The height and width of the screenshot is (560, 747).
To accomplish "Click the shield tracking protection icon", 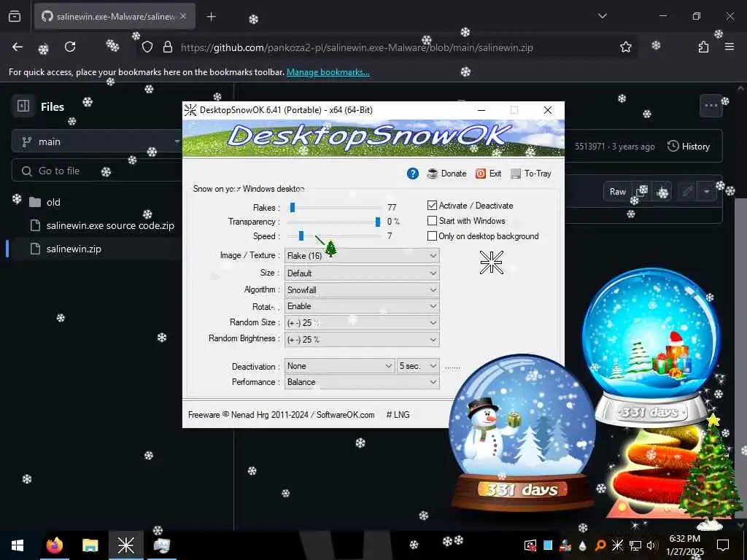I will tap(147, 47).
